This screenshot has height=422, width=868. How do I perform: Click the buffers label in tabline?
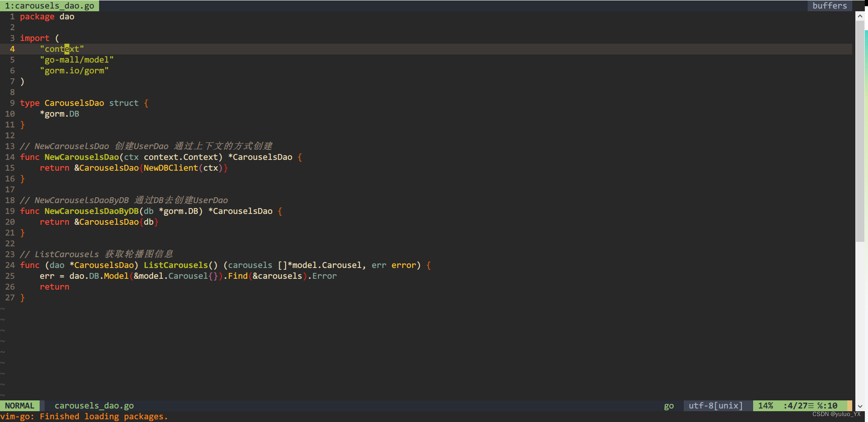coord(830,5)
